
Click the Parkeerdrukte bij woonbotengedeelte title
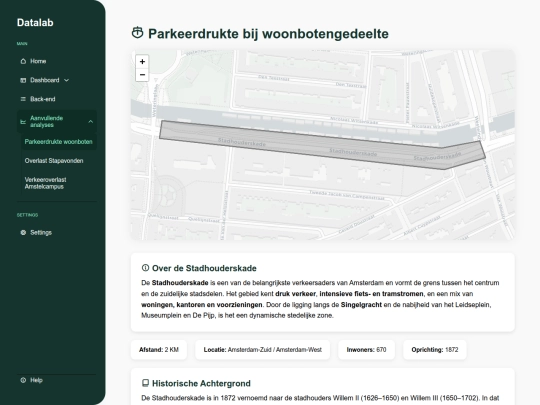268,34
